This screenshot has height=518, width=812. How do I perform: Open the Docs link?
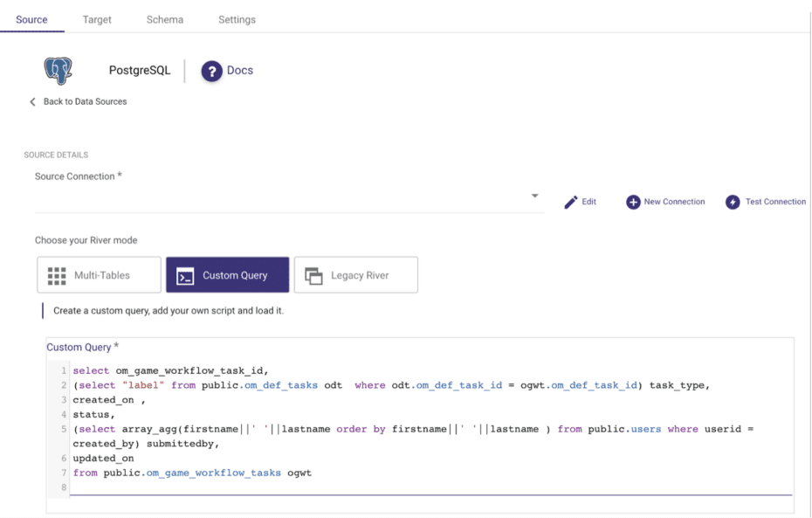(x=240, y=71)
